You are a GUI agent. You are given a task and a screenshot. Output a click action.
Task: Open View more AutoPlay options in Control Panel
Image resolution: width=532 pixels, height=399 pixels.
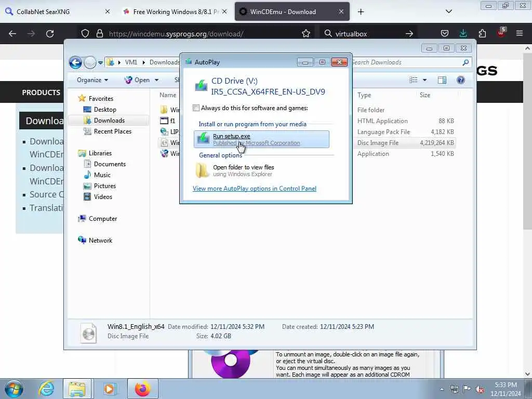(255, 188)
